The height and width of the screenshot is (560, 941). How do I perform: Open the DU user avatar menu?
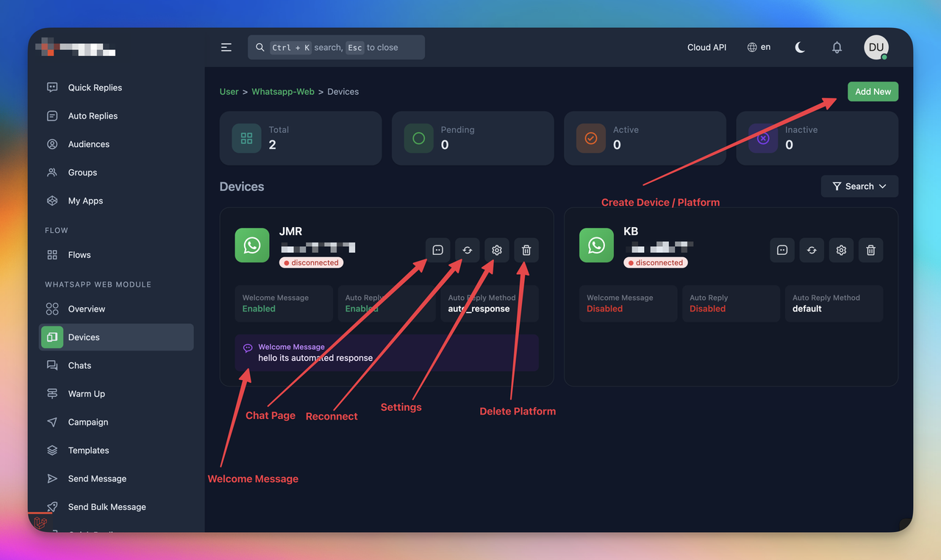coord(876,47)
